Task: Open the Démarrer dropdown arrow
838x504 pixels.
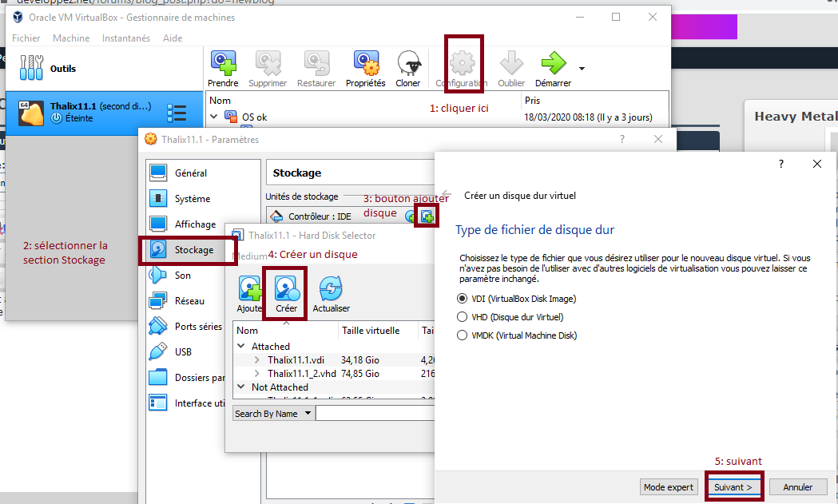Action: pos(582,69)
